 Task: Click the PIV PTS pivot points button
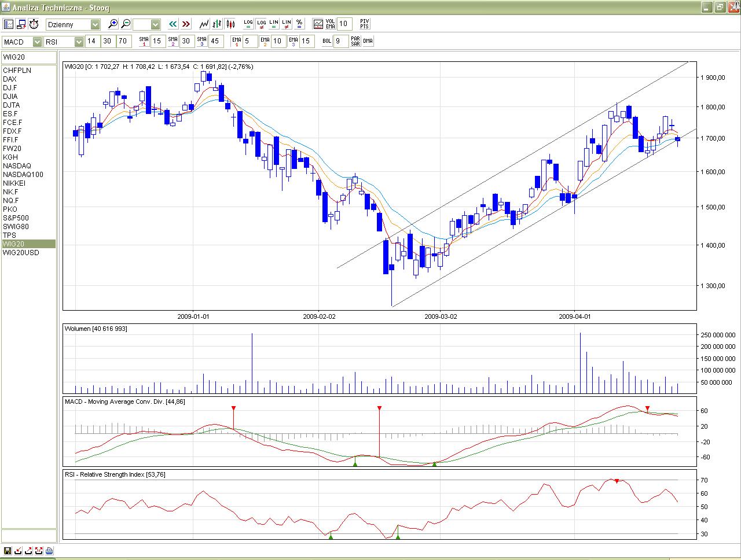pyautogui.click(x=364, y=24)
